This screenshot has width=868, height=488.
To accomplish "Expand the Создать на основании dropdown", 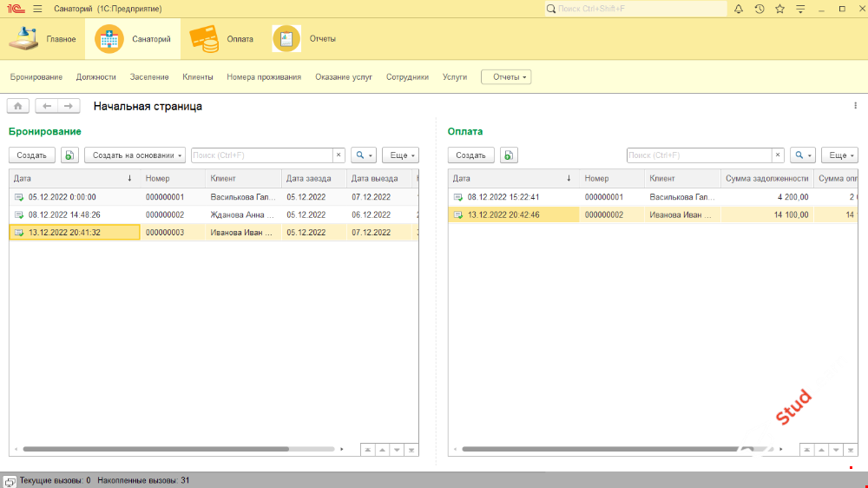I will (135, 155).
